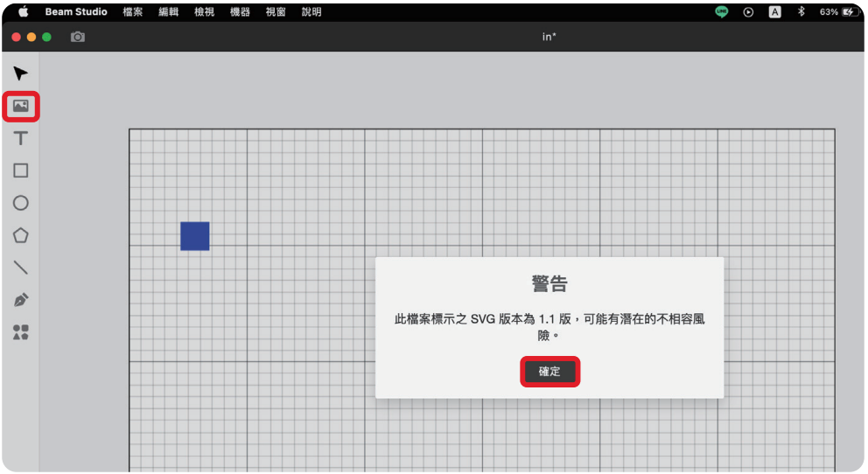Click the 警告 dialog title

coord(549,283)
